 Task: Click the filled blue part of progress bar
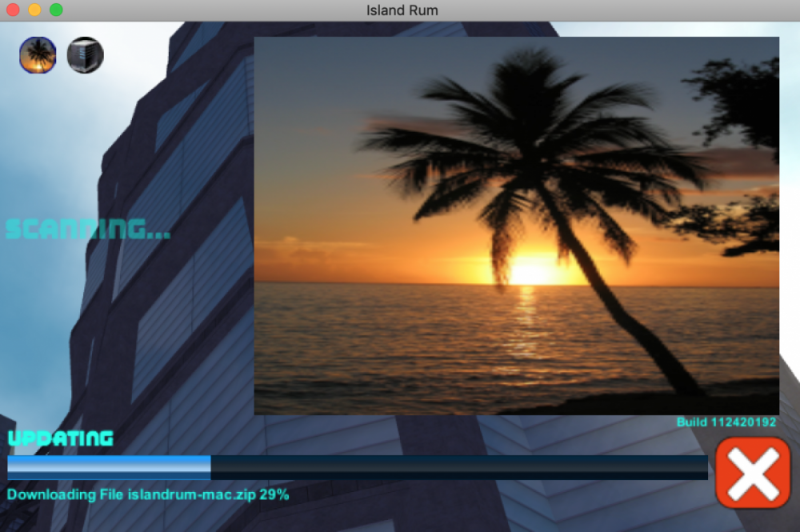pos(109,467)
